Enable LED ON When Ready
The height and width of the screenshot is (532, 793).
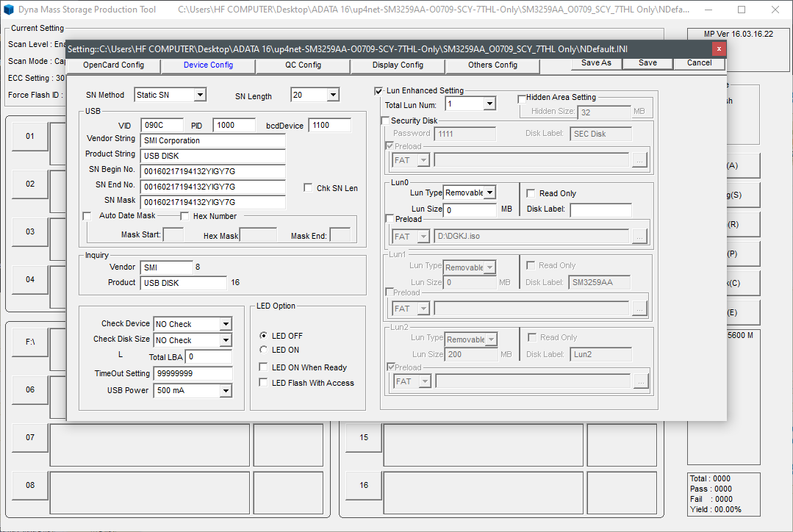coord(264,367)
